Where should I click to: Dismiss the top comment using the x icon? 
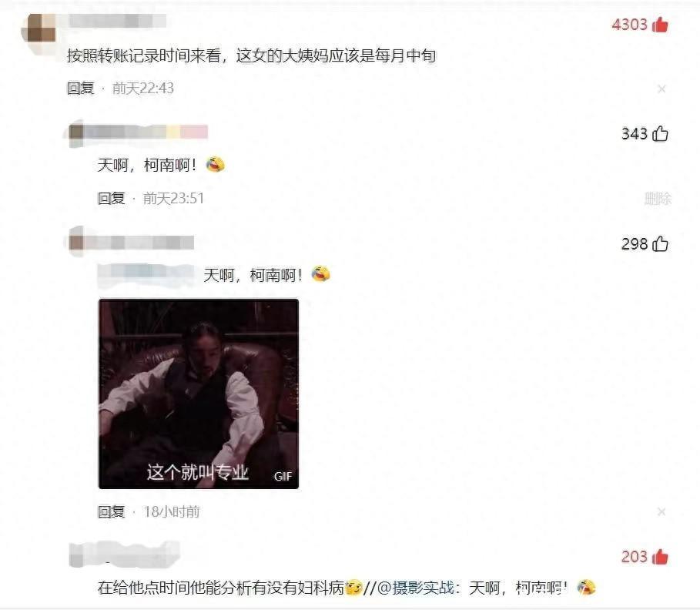point(661,89)
